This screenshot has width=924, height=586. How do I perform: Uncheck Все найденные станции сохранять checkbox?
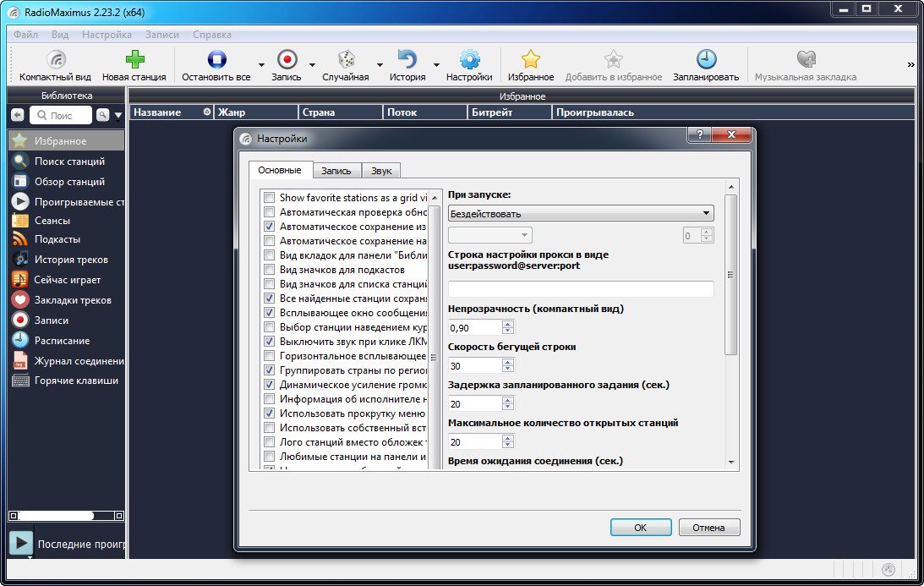pos(270,298)
